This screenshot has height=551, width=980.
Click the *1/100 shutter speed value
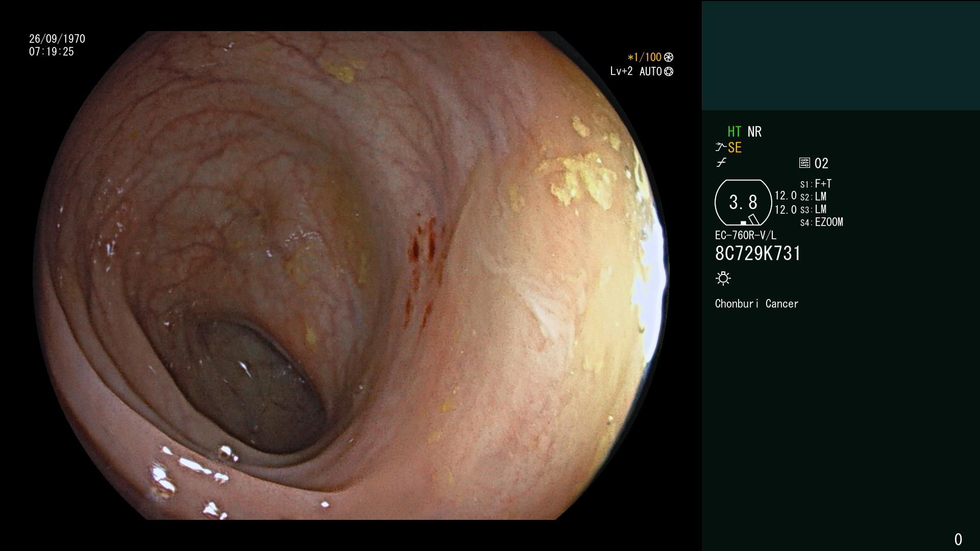tap(645, 57)
